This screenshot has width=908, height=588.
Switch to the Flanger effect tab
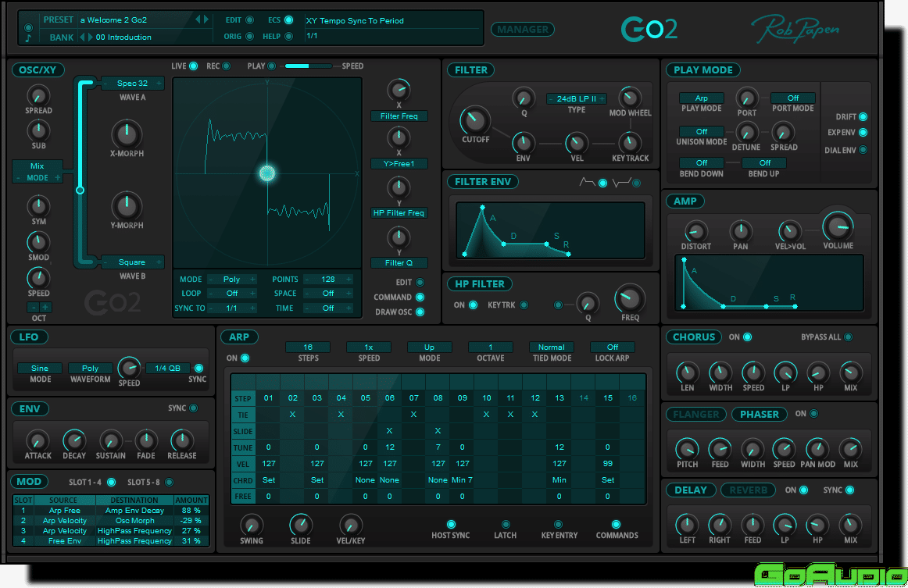point(696,415)
